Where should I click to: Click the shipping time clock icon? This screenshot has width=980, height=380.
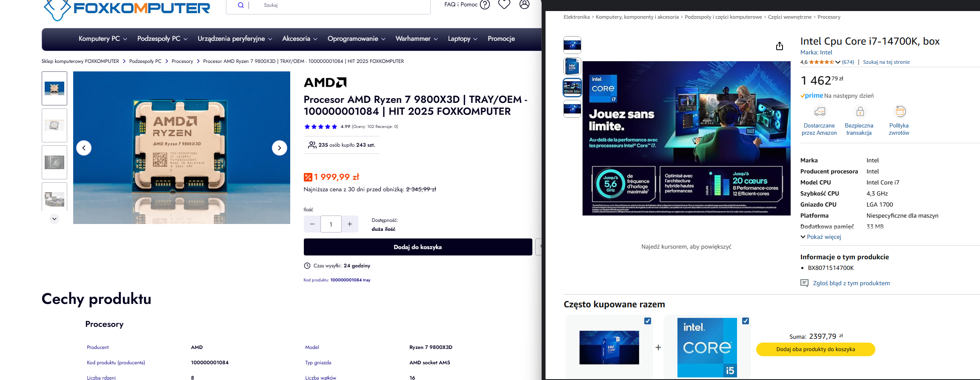(x=307, y=266)
